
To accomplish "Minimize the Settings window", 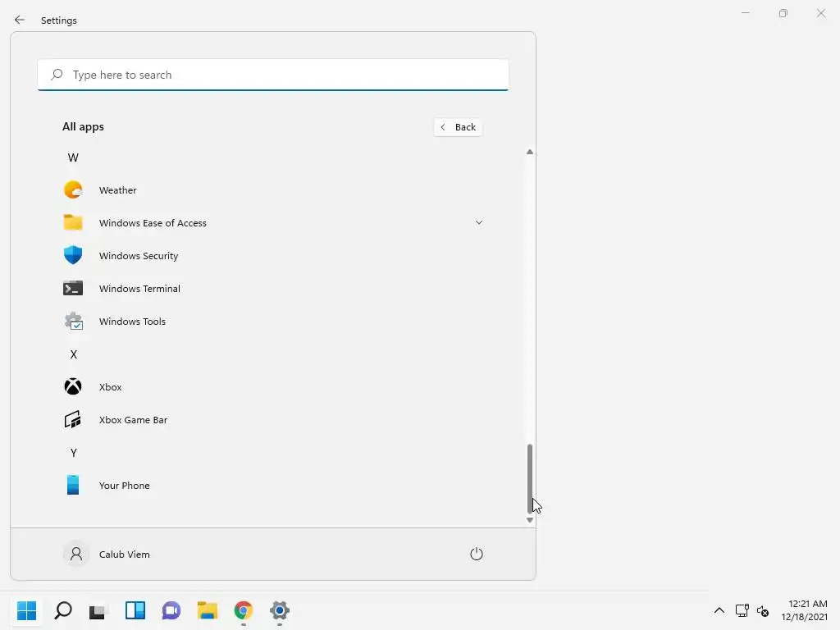I will pos(745,13).
